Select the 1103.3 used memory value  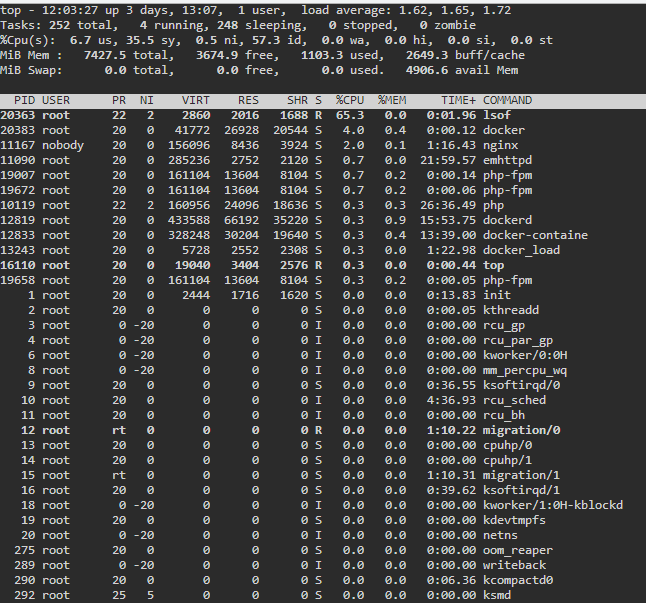click(322, 55)
